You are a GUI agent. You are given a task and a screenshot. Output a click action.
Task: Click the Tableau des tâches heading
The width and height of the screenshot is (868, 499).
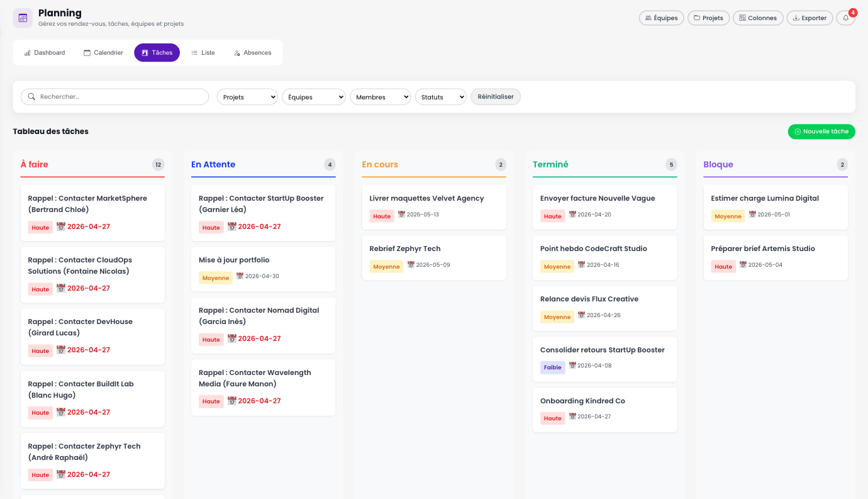[50, 132]
